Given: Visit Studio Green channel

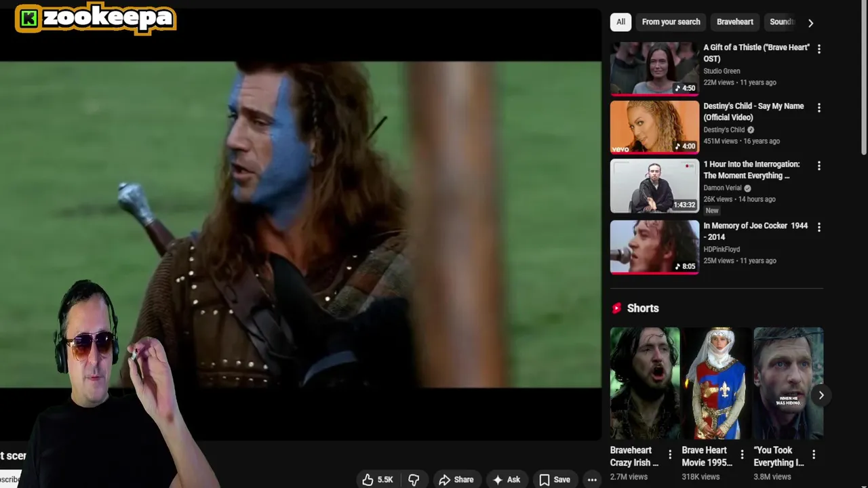Looking at the screenshot, I should point(722,71).
